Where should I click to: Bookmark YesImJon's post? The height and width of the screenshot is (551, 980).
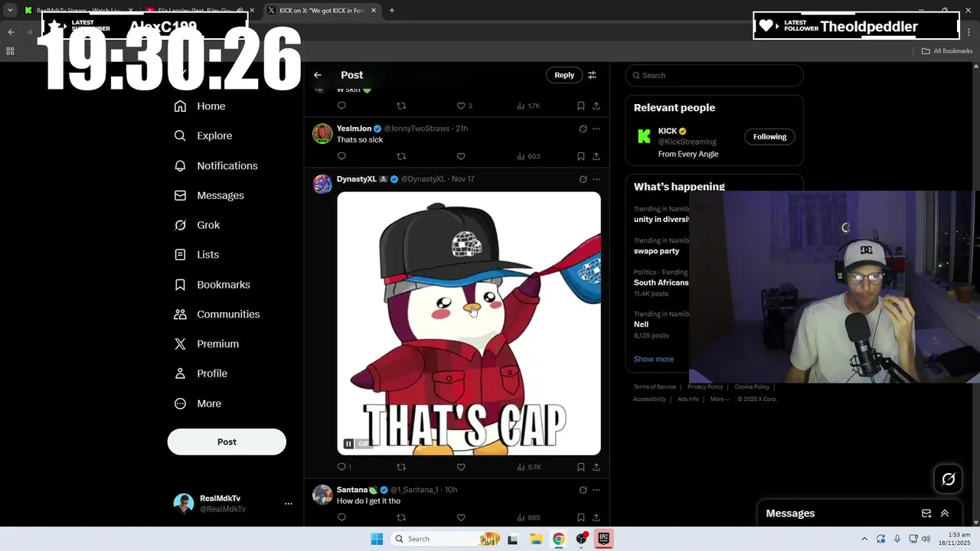pyautogui.click(x=581, y=156)
